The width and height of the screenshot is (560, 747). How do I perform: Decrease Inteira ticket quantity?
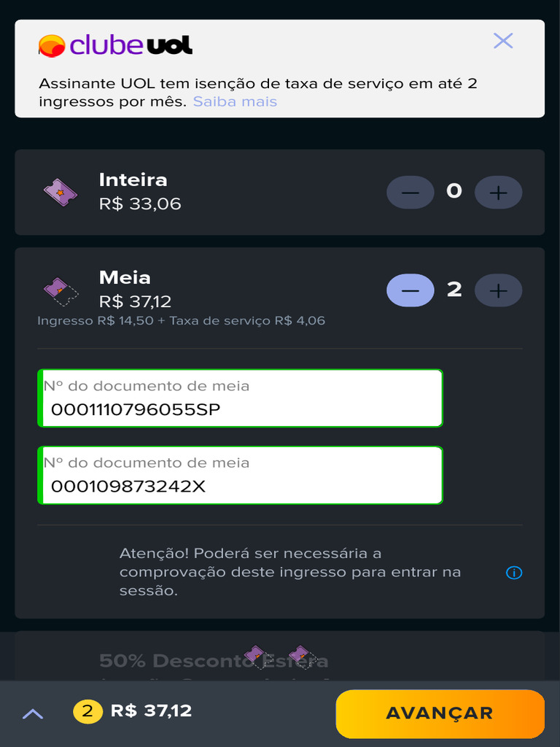pos(410,193)
